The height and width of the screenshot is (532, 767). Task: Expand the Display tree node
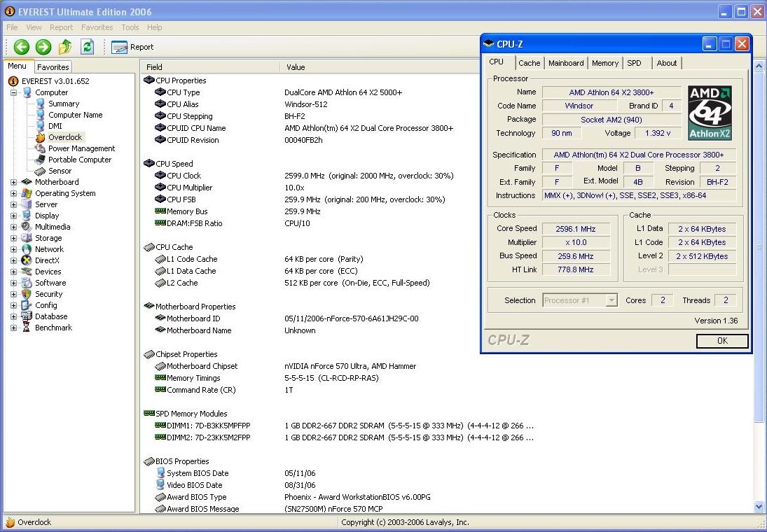14,216
